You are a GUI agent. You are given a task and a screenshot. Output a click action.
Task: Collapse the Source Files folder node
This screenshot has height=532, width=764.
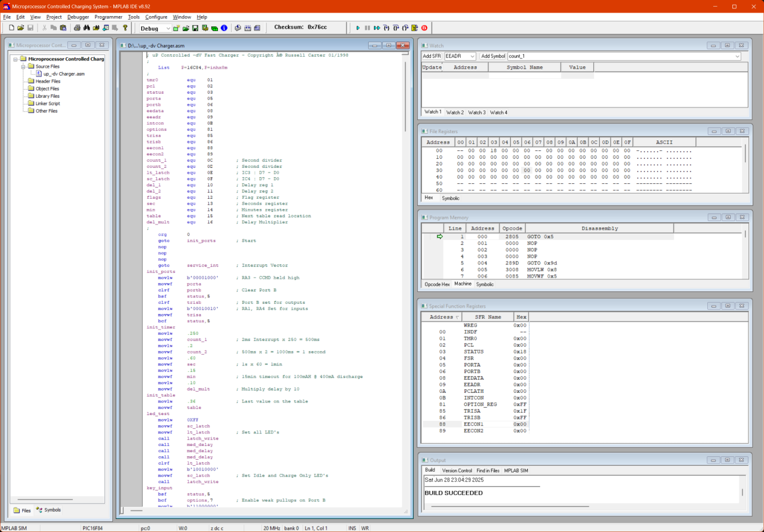[x=23, y=66]
